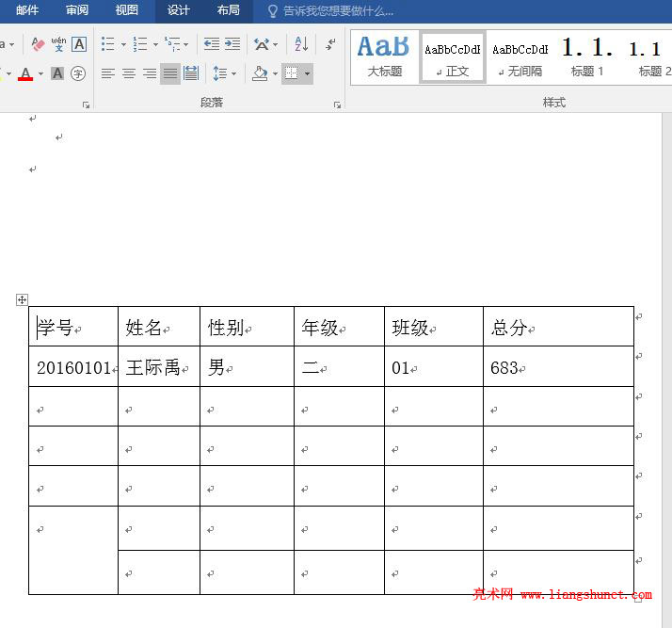Click the 姓名 header cell

pos(159,326)
